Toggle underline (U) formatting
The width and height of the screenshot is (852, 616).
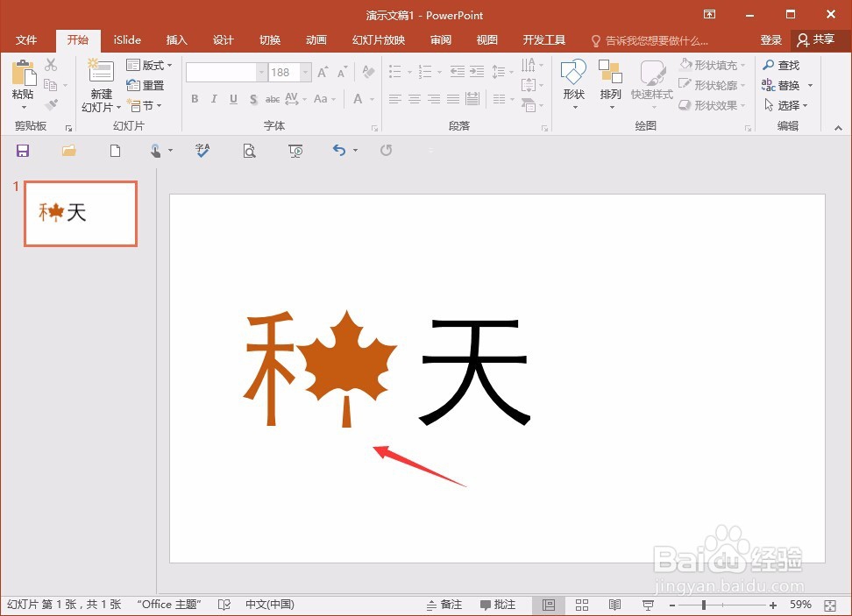[x=232, y=99]
